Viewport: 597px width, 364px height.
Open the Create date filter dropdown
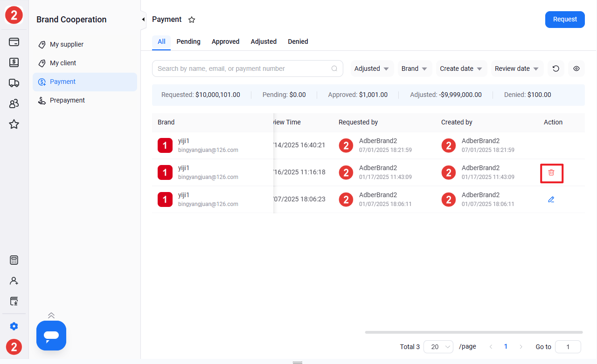point(461,69)
